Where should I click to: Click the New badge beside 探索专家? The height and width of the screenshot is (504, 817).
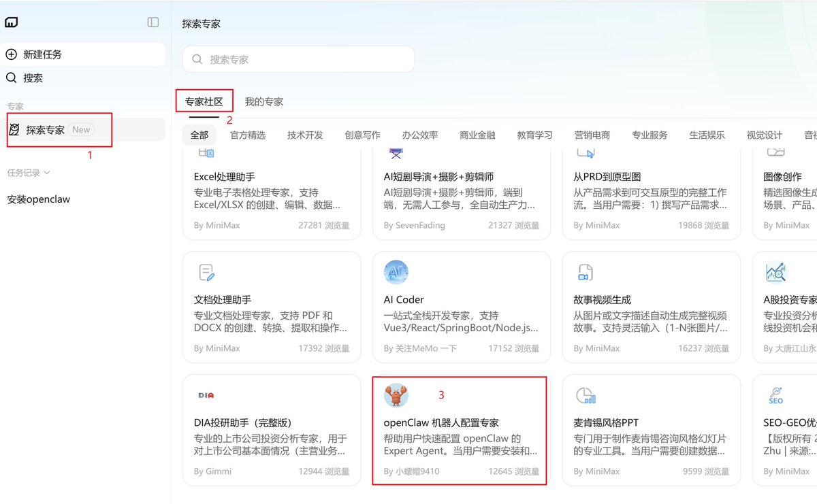81,129
